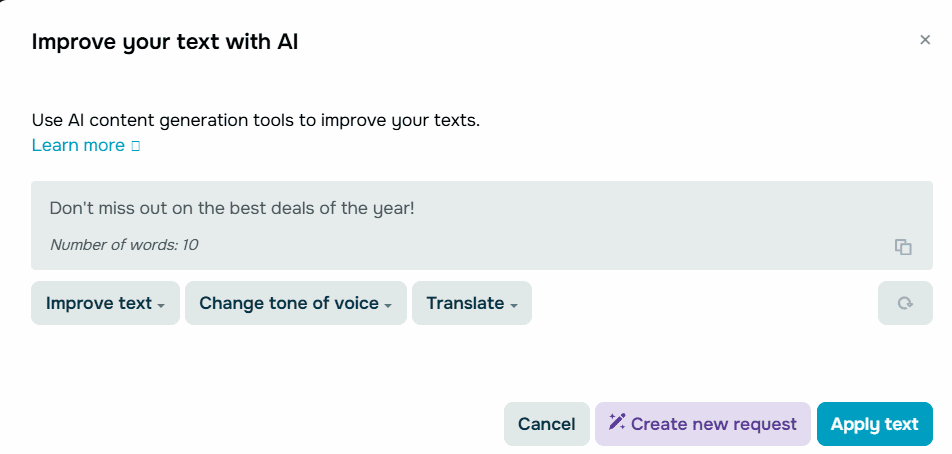Copy the generated text to clipboard
This screenshot has width=952, height=454.
(x=903, y=247)
